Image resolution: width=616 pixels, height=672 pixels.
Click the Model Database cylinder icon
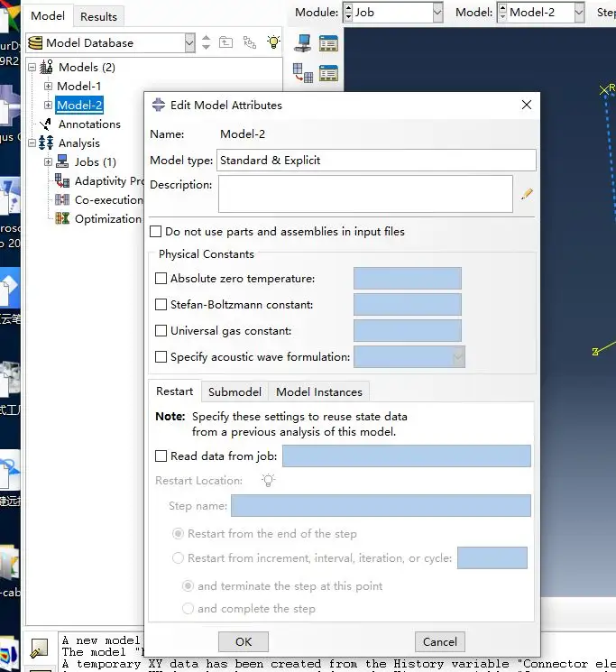coord(35,43)
